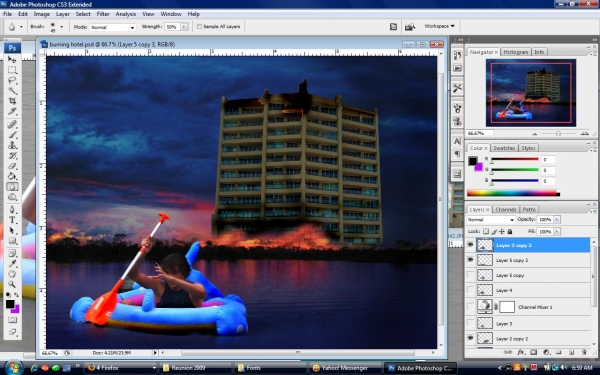Screen dimensions: 600x375
Task: Open the blur Mode dropdown
Action: (x=112, y=27)
